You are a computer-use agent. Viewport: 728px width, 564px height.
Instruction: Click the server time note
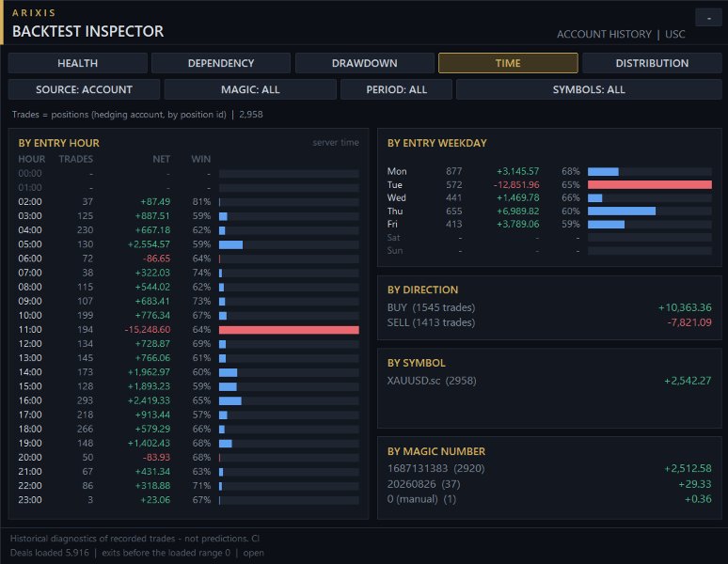pyautogui.click(x=336, y=142)
